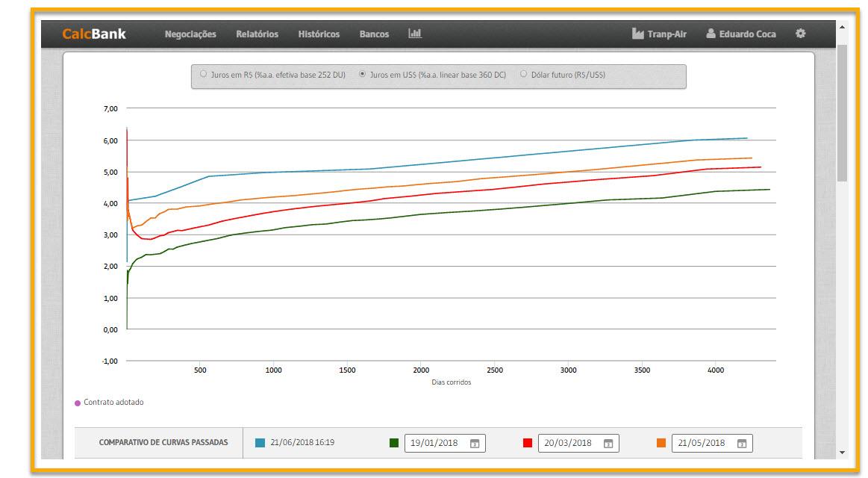This screenshot has width=868, height=478.
Task: Open the Negociações menu
Action: pyautogui.click(x=190, y=34)
